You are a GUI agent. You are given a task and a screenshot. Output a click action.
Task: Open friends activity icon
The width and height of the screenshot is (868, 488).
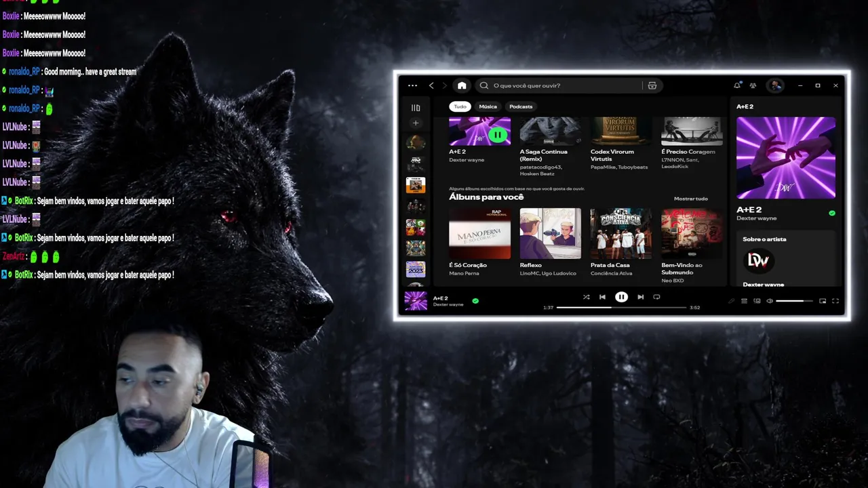click(753, 85)
